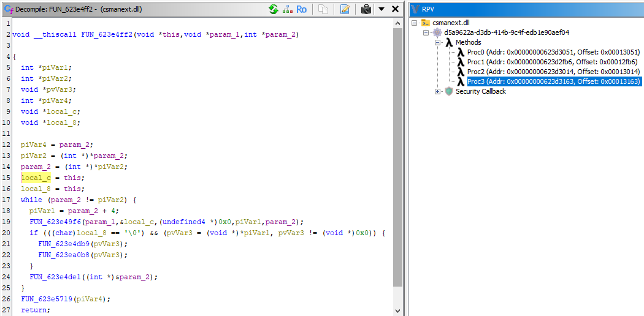Screen dimensions: 644x316
Task: Select Proc0 at address 0x623d3051
Action: (554, 52)
